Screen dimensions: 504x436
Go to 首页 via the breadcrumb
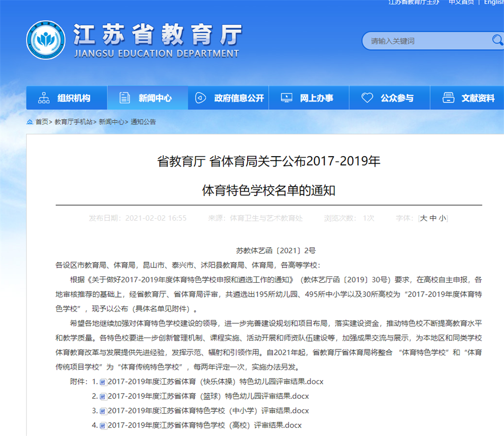pos(42,122)
